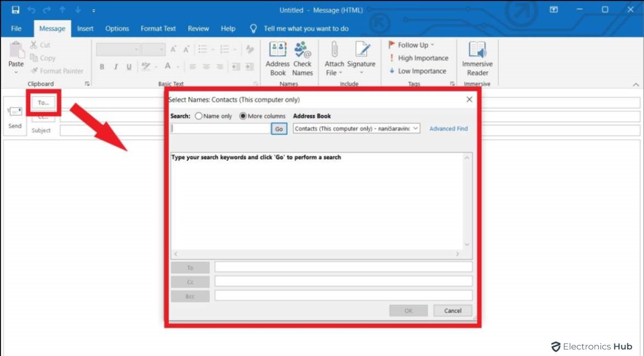Click inside the search keywords field
Viewport: 644px width, 356px height.
pos(219,128)
